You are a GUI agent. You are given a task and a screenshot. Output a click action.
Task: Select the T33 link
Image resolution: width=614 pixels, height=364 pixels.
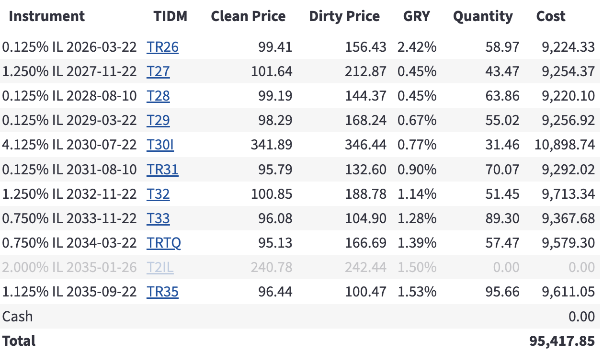point(158,218)
